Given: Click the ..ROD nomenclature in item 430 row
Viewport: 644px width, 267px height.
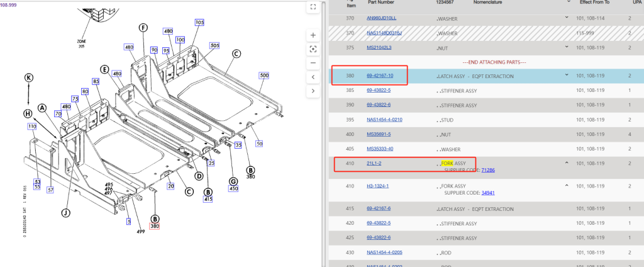Looking at the screenshot, I should [x=443, y=253].
